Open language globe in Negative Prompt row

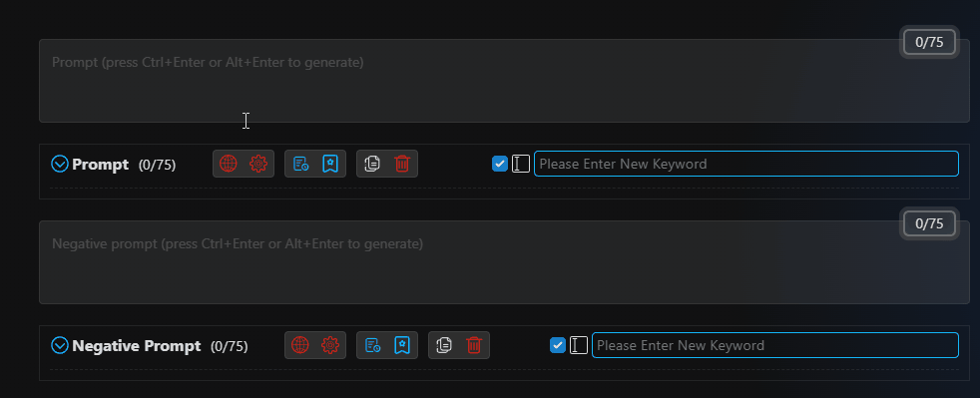300,345
